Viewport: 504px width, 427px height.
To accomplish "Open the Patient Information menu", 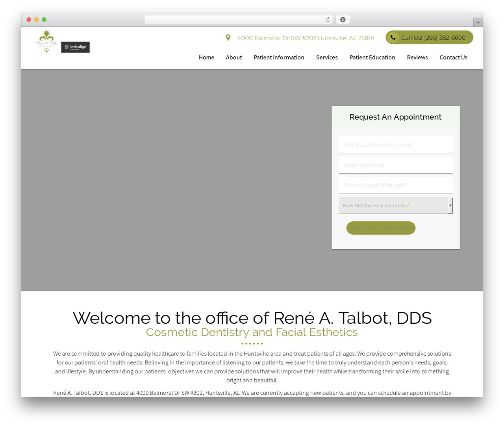I will click(279, 58).
